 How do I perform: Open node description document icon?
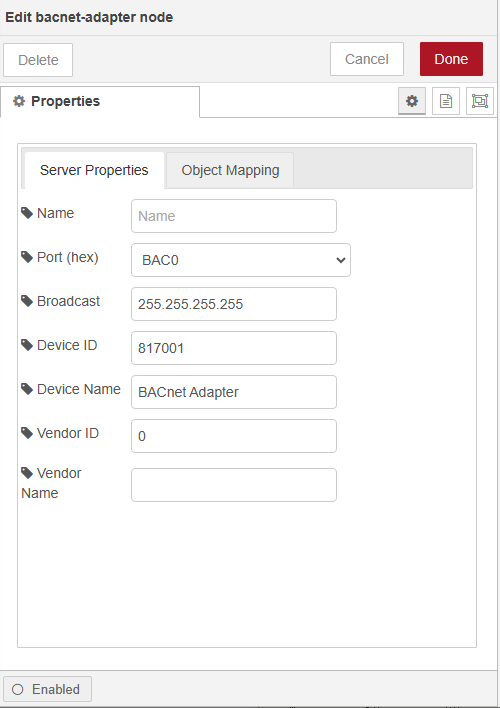point(446,101)
